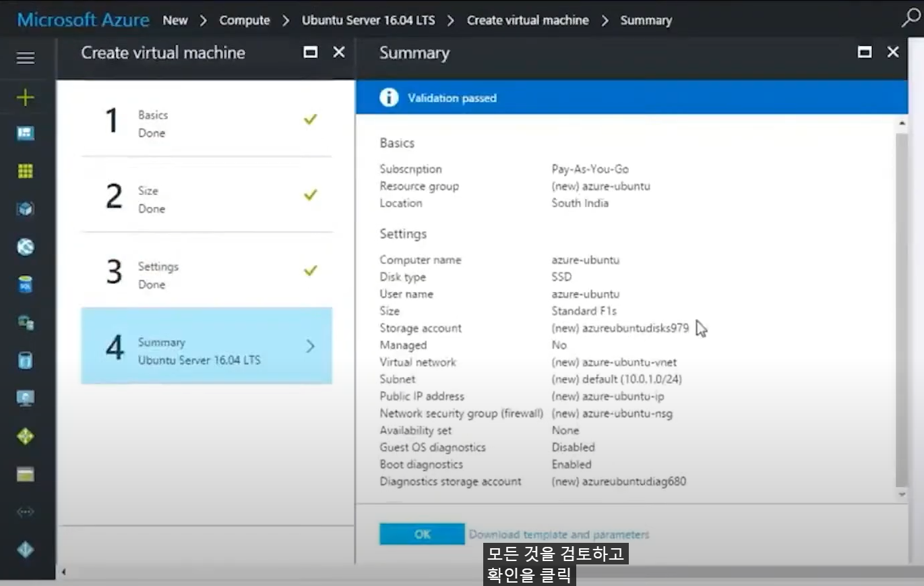Screen dimensions: 924x586
Task: Click the (new) default (10.0.1.0/24) subnet value
Action: pyautogui.click(x=617, y=379)
